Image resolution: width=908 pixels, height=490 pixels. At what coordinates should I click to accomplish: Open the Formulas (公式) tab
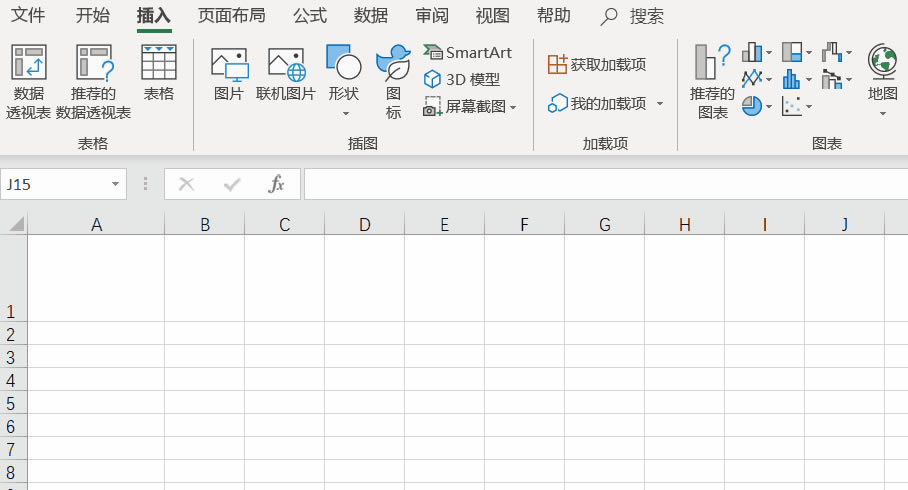pyautogui.click(x=310, y=16)
